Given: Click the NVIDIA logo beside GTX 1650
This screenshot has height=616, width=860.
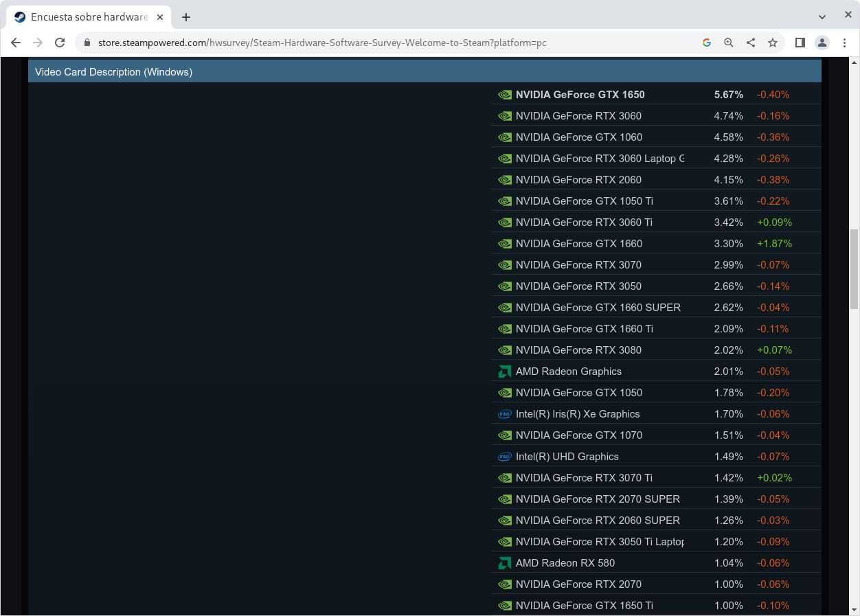Looking at the screenshot, I should (505, 95).
